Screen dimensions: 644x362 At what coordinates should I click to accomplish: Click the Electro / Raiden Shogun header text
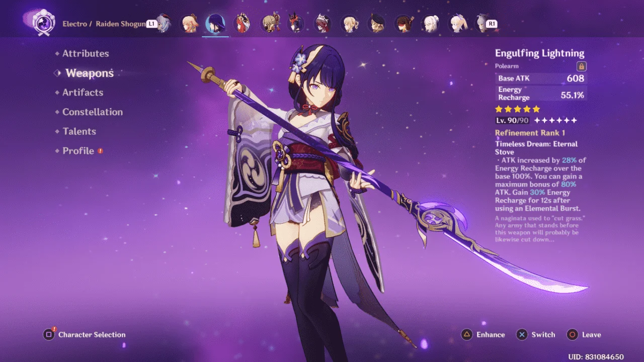click(104, 24)
